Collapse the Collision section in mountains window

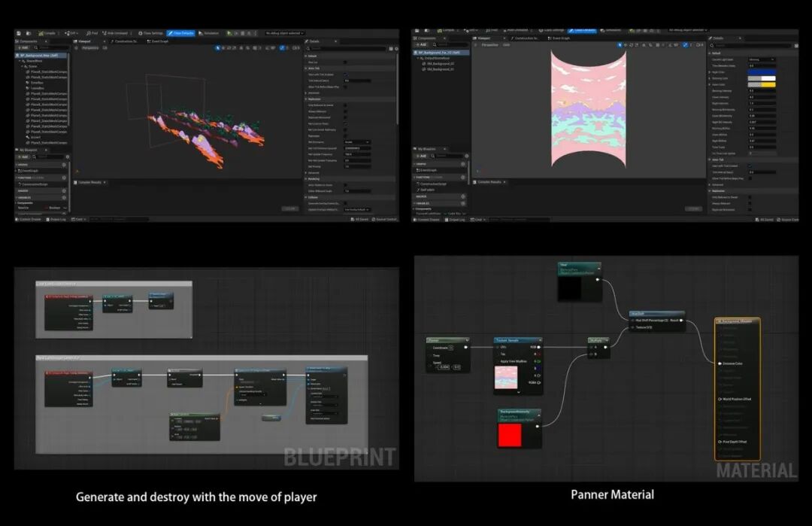pos(306,197)
